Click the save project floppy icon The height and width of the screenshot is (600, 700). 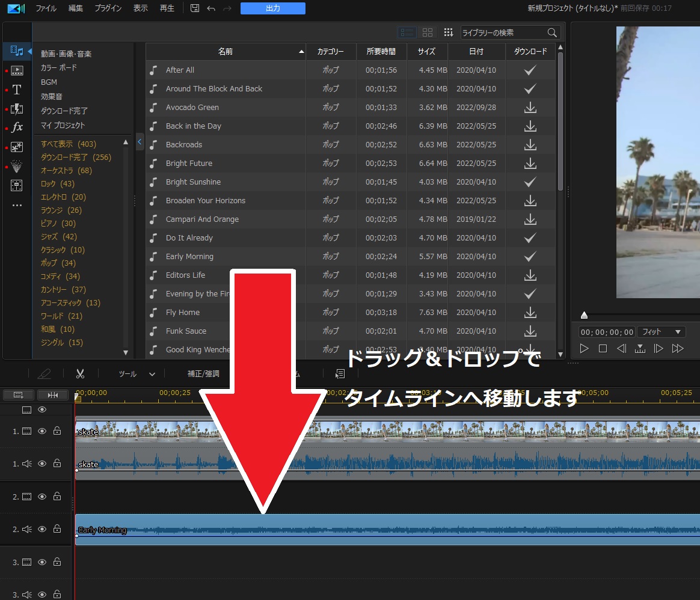point(195,8)
